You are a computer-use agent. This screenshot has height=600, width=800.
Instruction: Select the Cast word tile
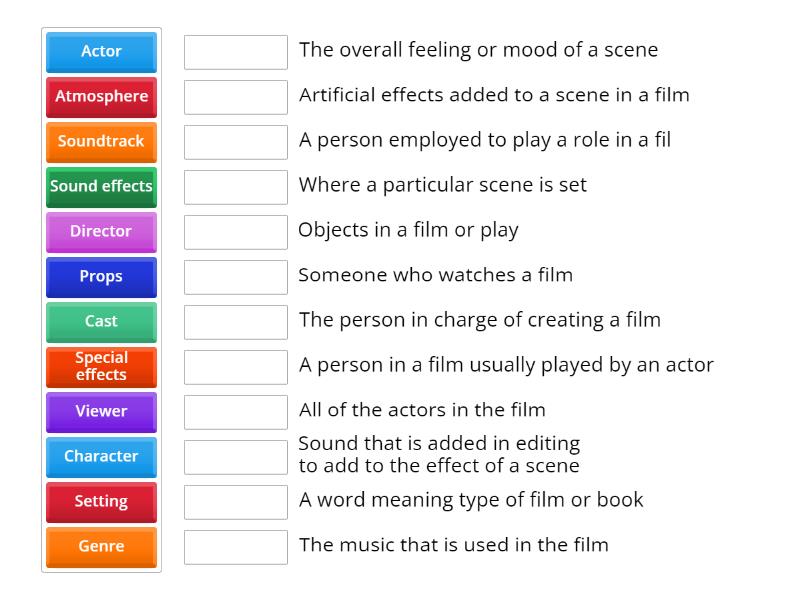[x=100, y=322]
